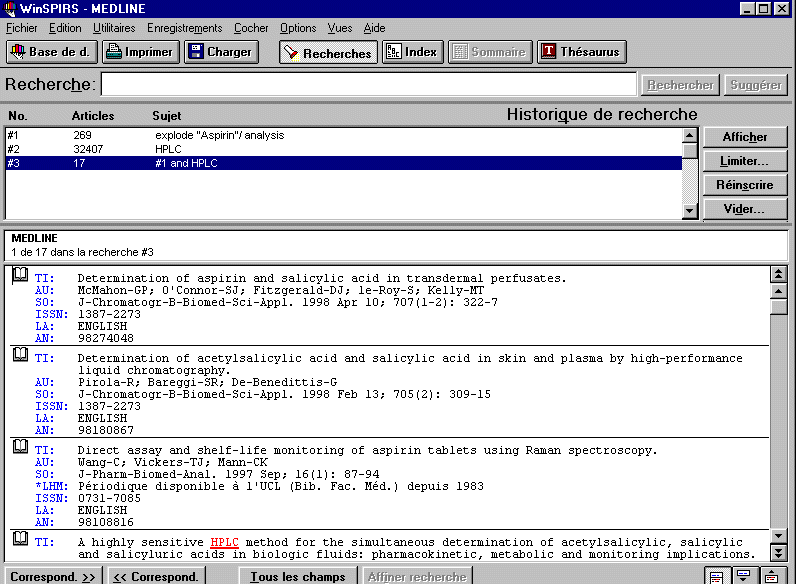Viewport: 796px width, 584px height.
Task: Open the Fichier menu
Action: click(22, 28)
